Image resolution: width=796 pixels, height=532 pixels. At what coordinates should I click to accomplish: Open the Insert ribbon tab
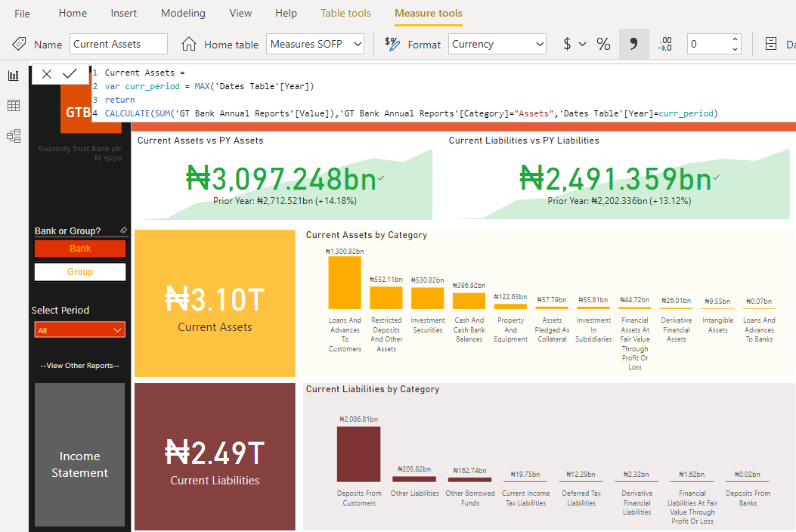124,13
